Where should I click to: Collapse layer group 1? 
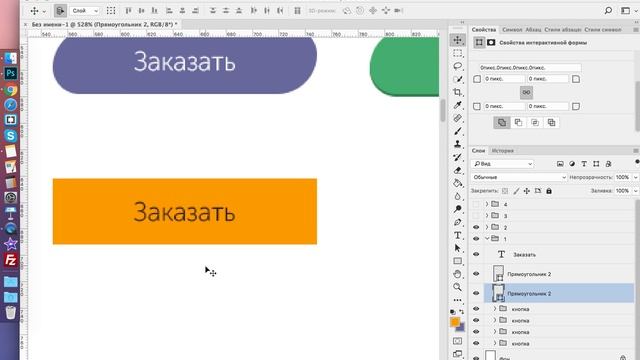click(x=487, y=238)
